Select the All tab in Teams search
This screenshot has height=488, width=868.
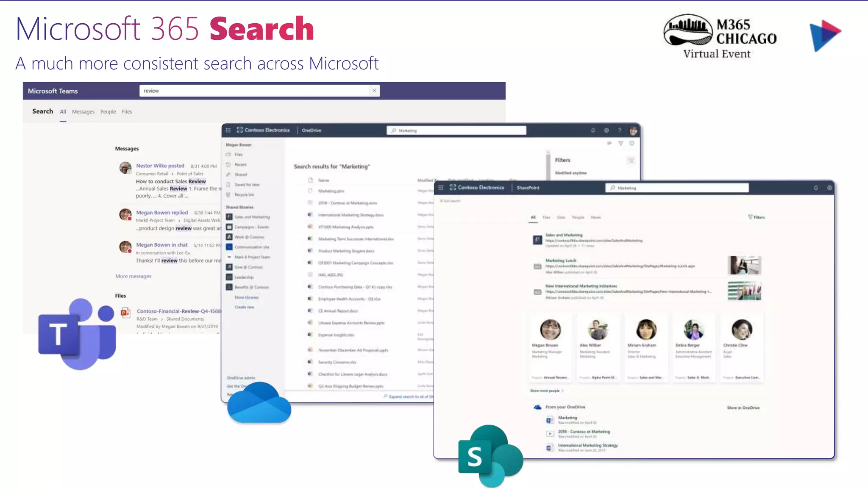[63, 112]
